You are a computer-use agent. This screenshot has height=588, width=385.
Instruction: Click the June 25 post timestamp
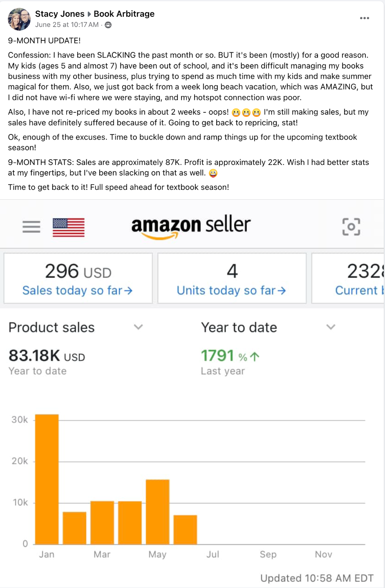(x=67, y=25)
